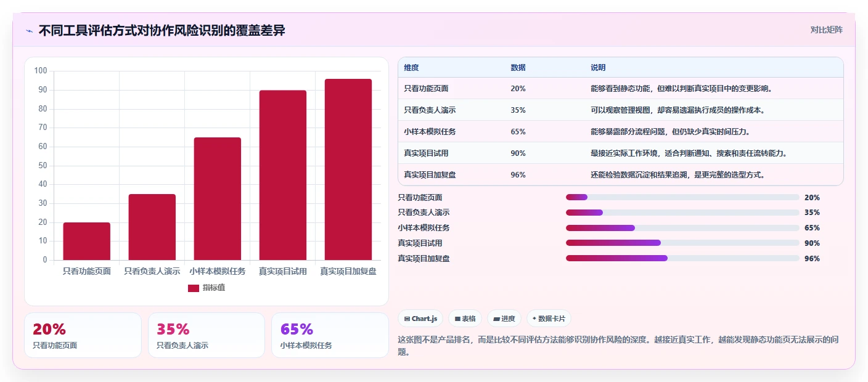The image size is (868, 382).
Task: Click the icon left of the panel title
Action: pyautogui.click(x=29, y=31)
